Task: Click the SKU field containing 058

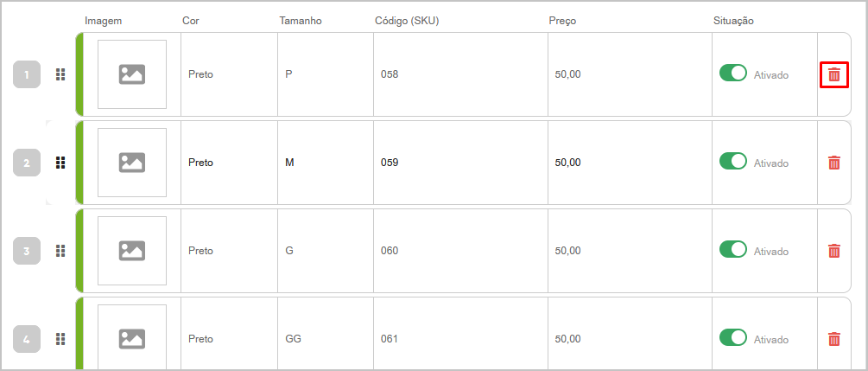Action: click(460, 74)
